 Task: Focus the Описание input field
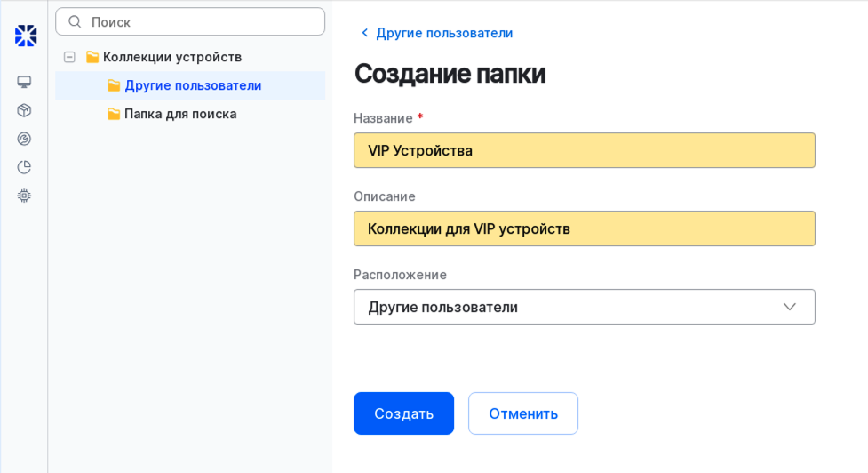(x=584, y=228)
